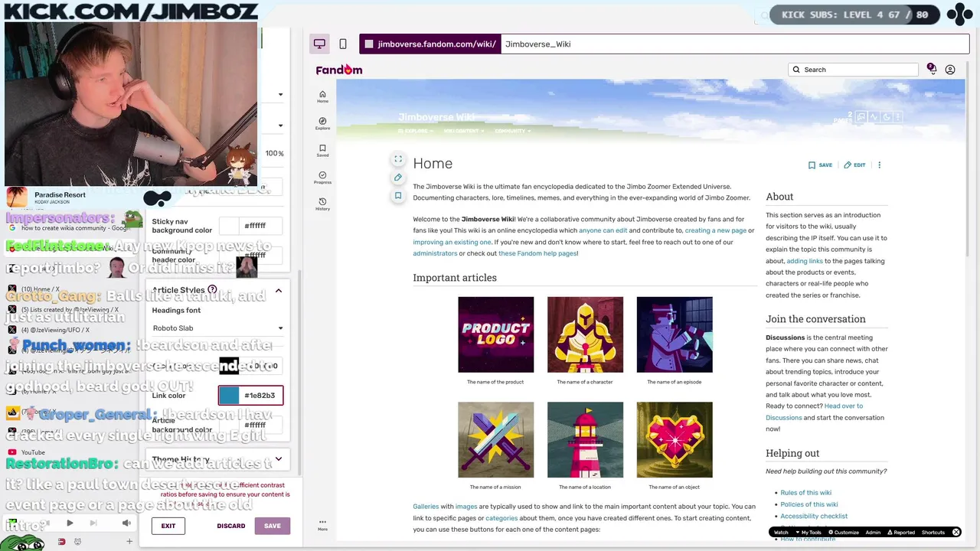Switch to desktop preview mode
This screenshot has height=551, width=980.
point(319,44)
